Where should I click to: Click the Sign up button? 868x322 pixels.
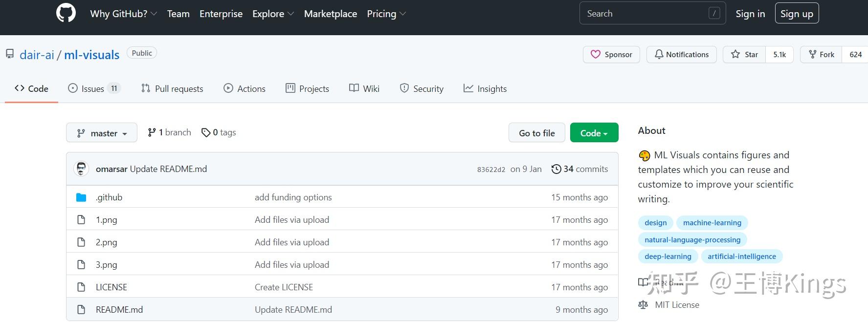797,14
